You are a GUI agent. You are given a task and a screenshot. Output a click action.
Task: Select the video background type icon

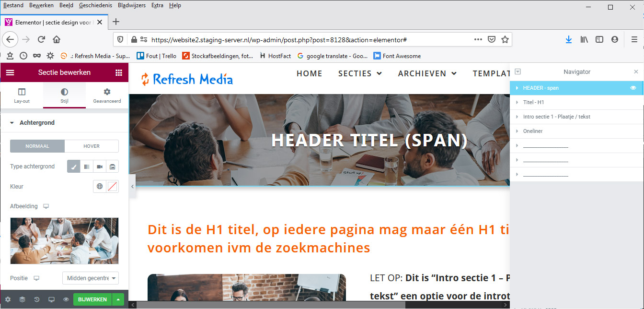point(100,166)
